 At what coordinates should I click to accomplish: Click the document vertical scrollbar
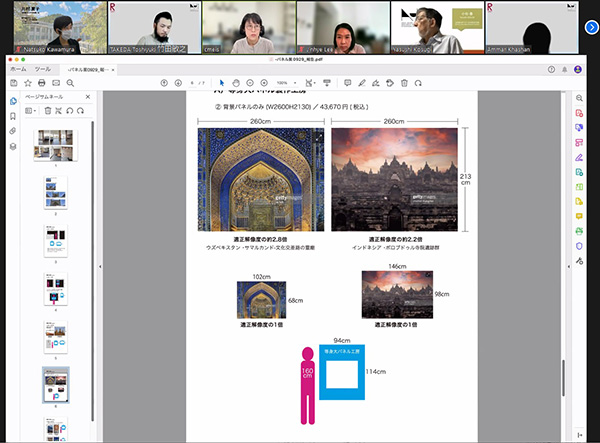[563, 378]
